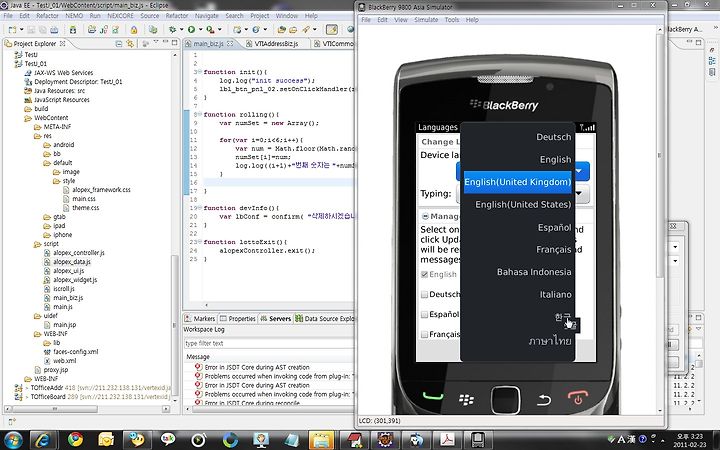Image resolution: width=720 pixels, height=450 pixels.
Task: Open the NEMO menu in Eclipse
Action: click(x=74, y=16)
